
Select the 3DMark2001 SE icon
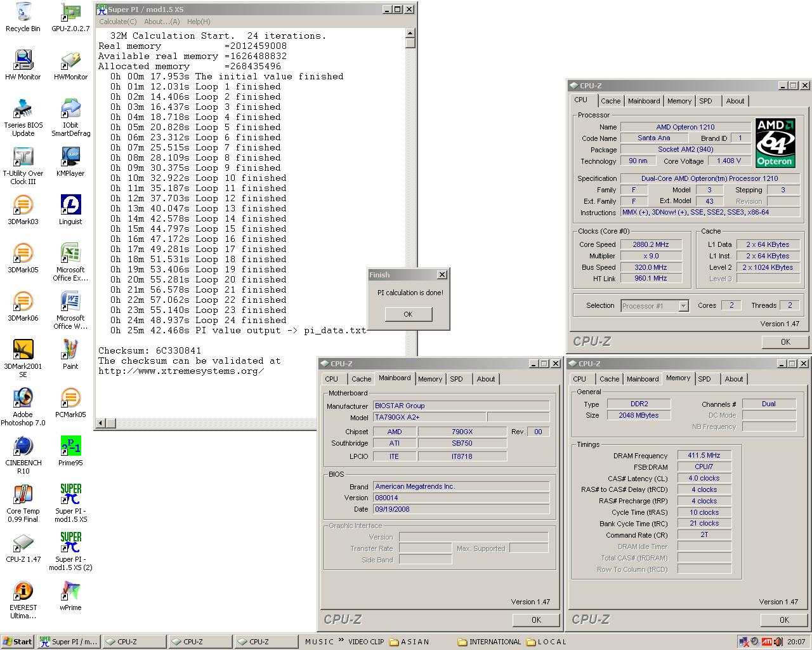tap(23, 359)
